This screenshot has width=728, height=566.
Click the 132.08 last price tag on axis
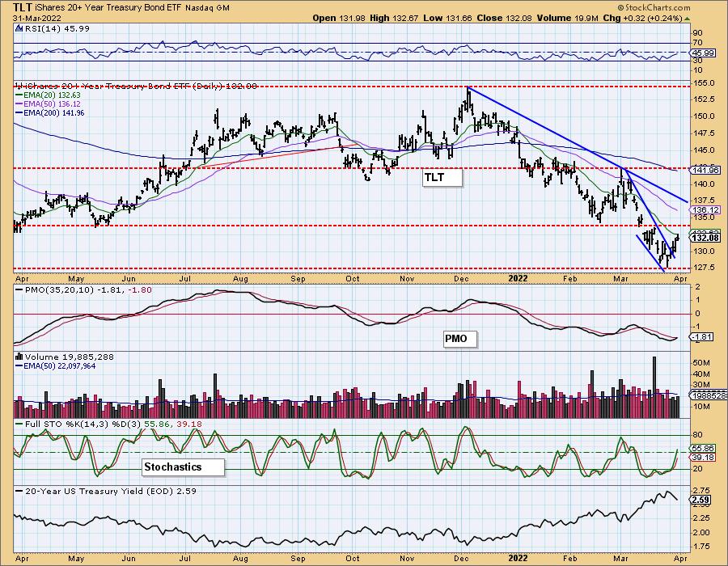705,238
